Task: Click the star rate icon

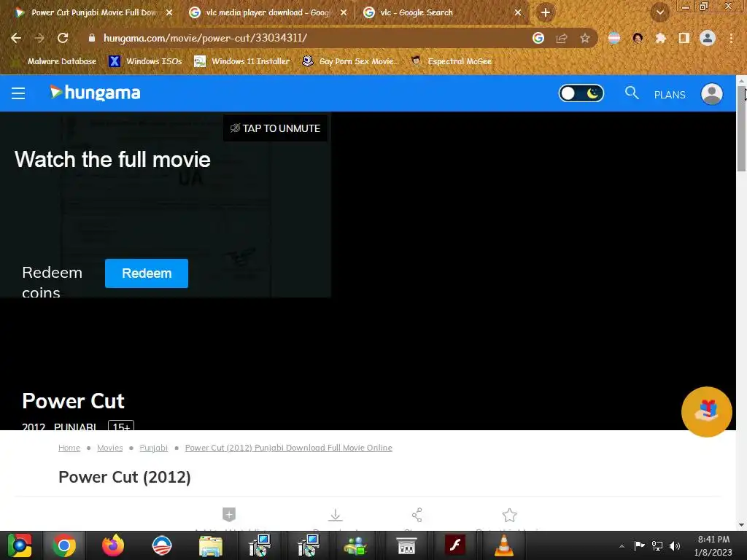Action: coord(509,515)
